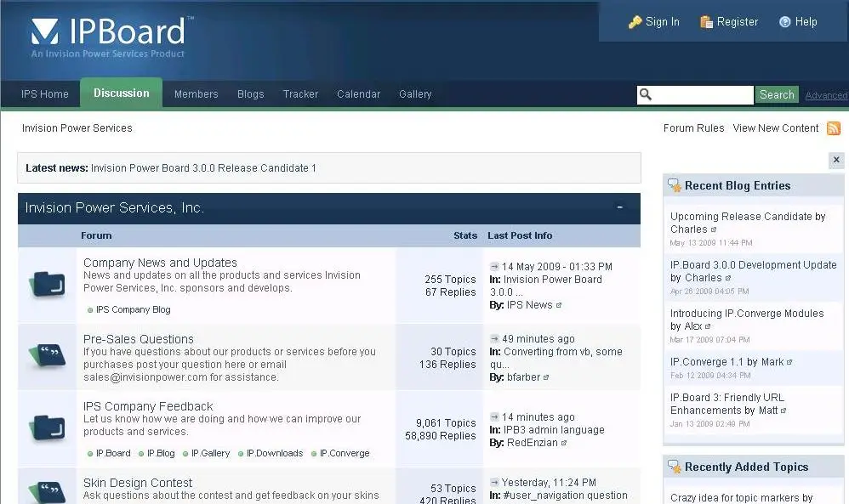The width and height of the screenshot is (849, 504).
Task: Open the Blogs tab
Action: click(251, 94)
